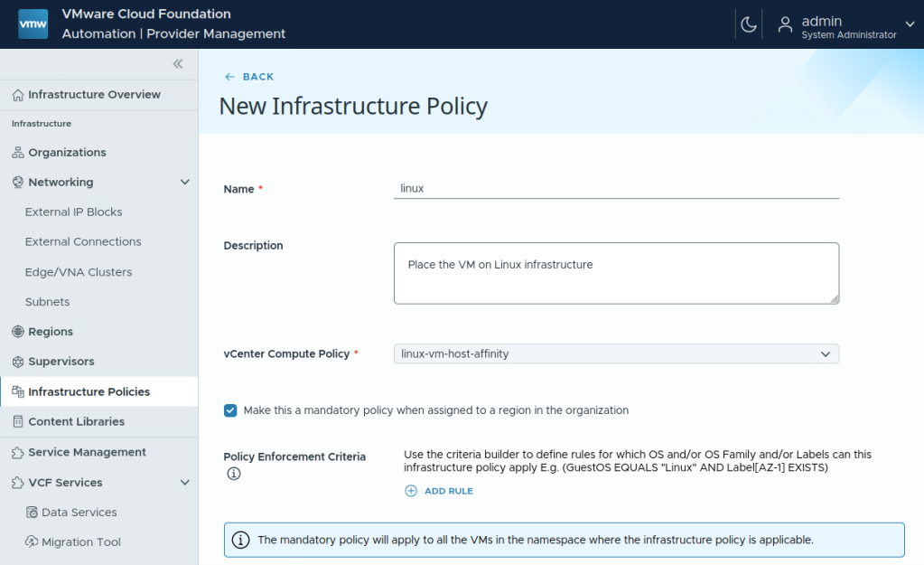
Task: Click the VCF Services puzzle icon
Action: (x=18, y=483)
